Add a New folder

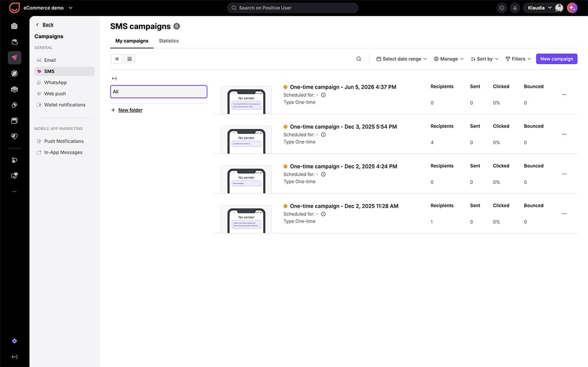[x=127, y=110]
